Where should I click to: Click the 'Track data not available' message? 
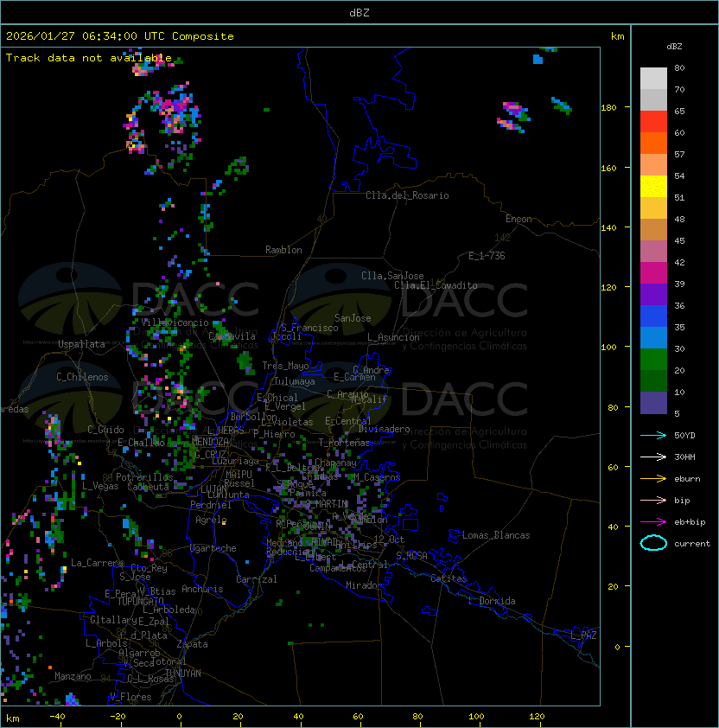coord(89,58)
